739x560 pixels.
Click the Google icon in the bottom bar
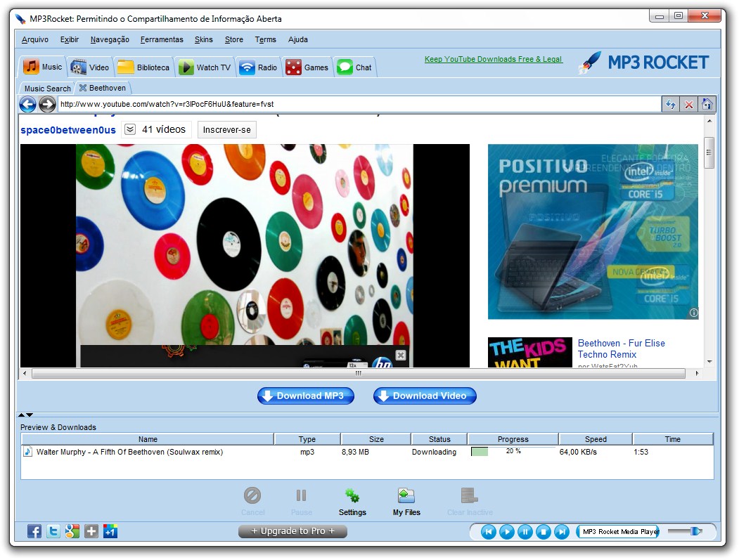point(72,531)
